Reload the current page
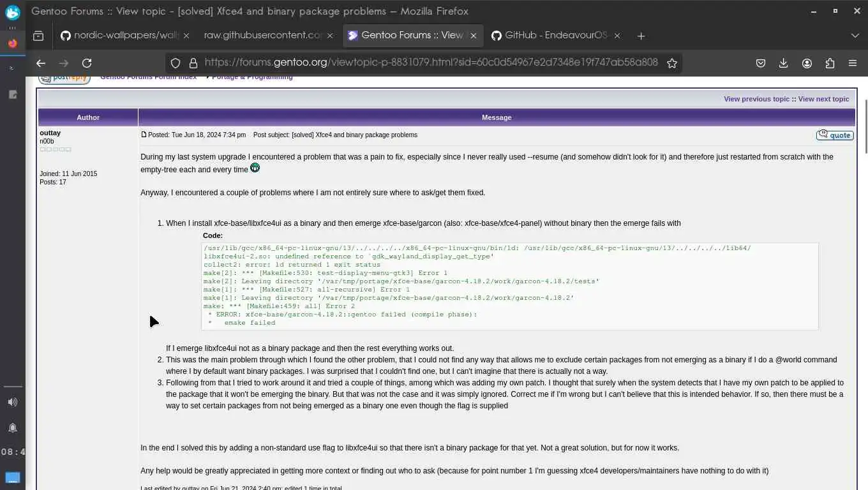 [x=87, y=63]
